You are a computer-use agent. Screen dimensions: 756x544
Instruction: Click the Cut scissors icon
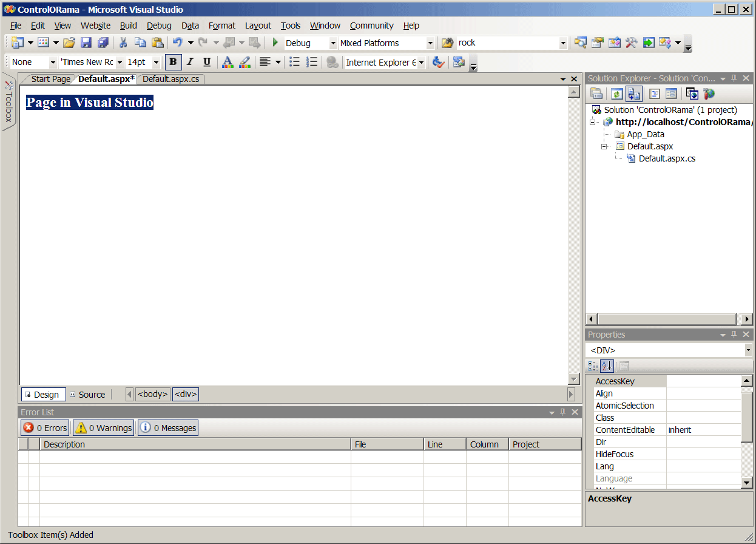[123, 42]
